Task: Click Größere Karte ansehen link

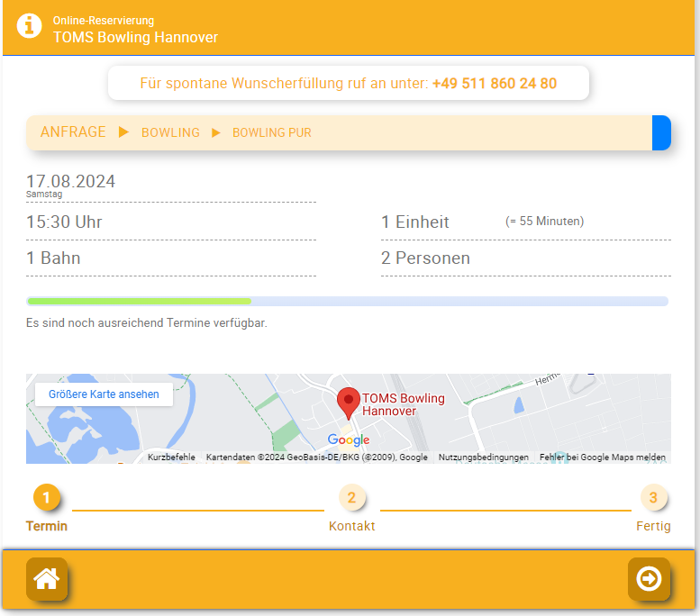Action: pos(104,394)
